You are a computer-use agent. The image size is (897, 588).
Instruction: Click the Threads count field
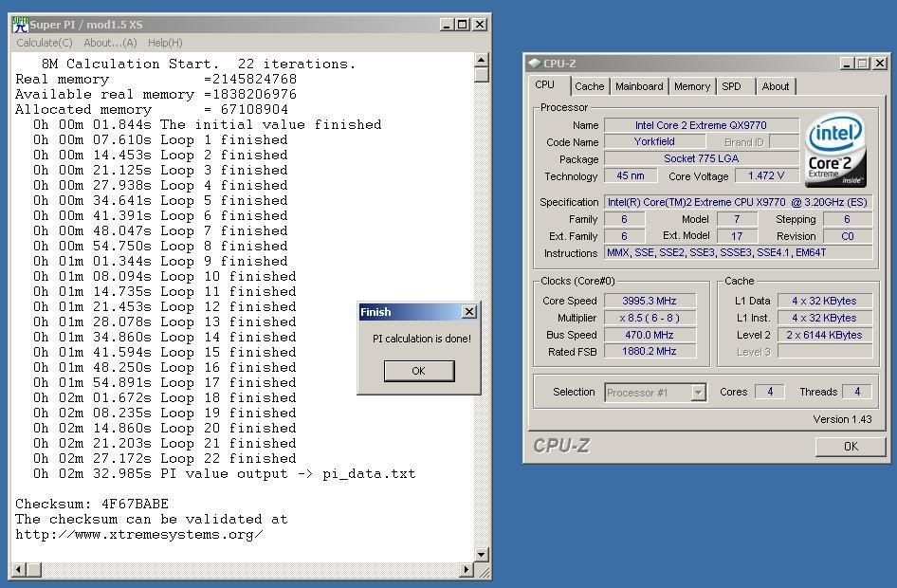[857, 392]
